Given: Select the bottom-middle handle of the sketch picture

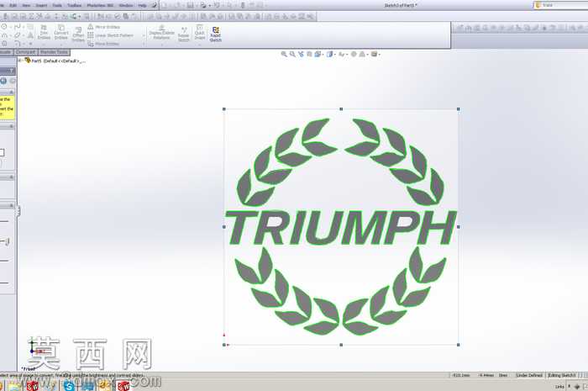Looking at the screenshot, I should point(341,345).
